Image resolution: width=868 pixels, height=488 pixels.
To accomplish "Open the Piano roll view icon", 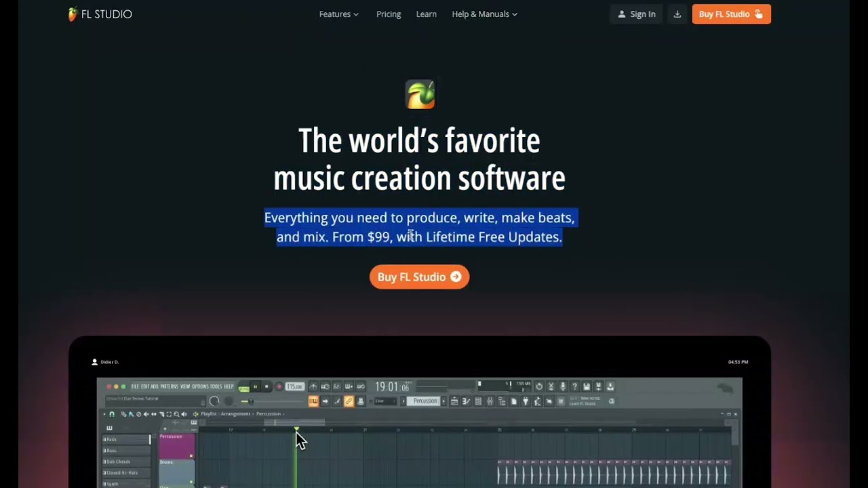I will 466,401.
